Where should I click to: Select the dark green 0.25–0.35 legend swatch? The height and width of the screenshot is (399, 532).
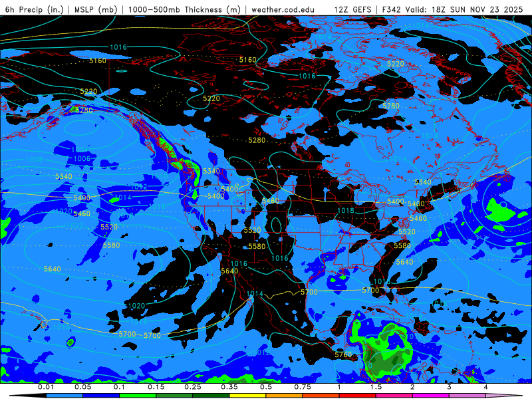click(211, 396)
